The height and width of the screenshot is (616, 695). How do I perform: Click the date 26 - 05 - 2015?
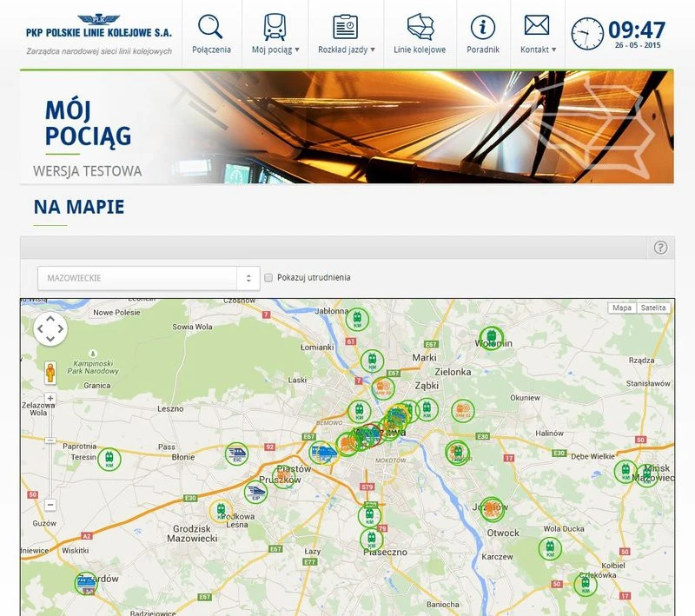[x=638, y=45]
